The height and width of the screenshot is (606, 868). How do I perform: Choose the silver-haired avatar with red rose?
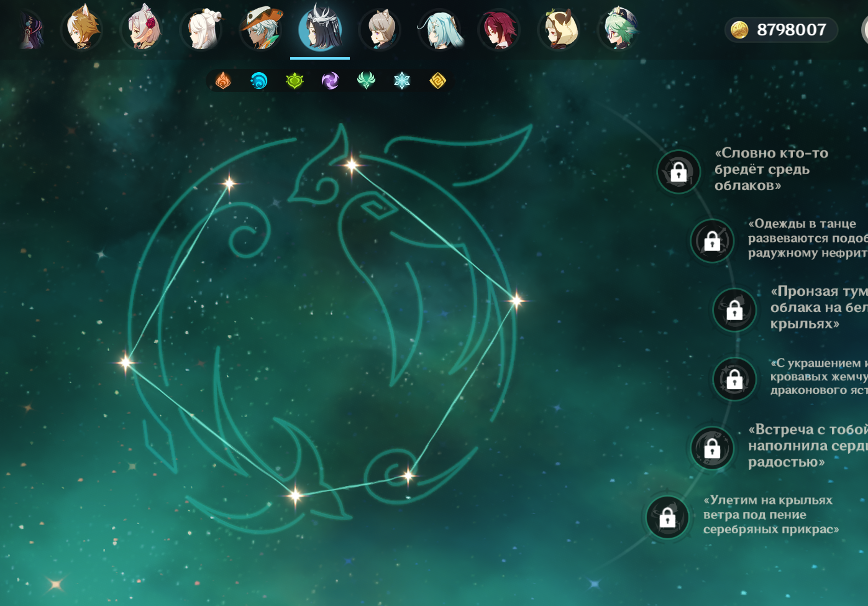(142, 28)
